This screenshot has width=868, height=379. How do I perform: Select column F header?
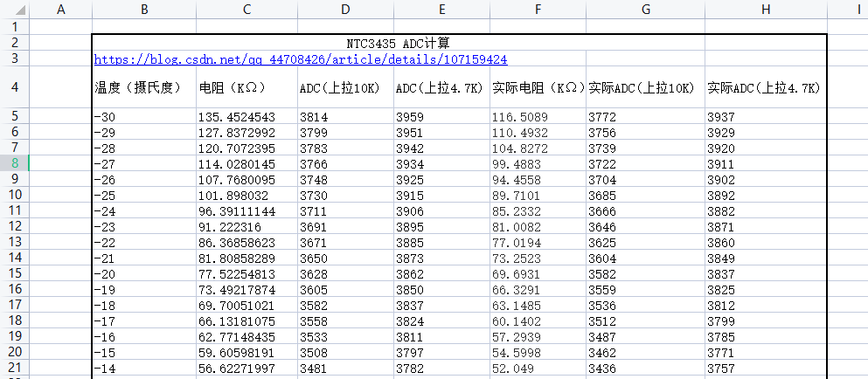tap(538, 10)
